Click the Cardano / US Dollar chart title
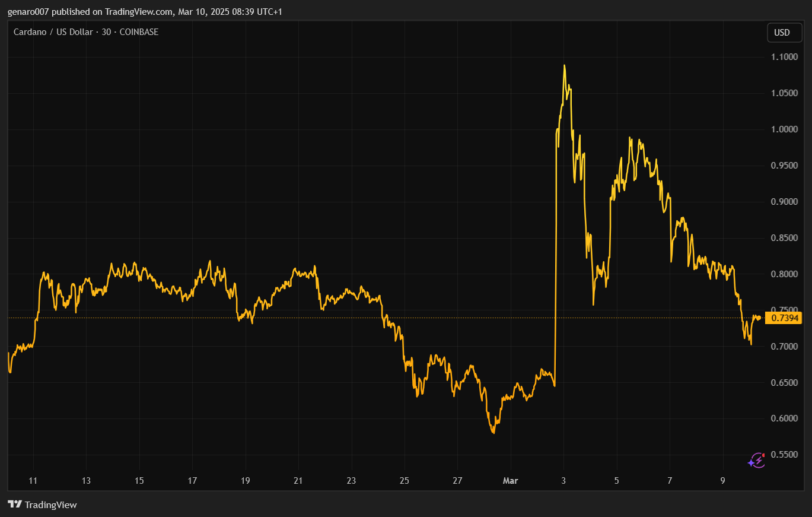Image resolution: width=812 pixels, height=517 pixels. point(86,32)
